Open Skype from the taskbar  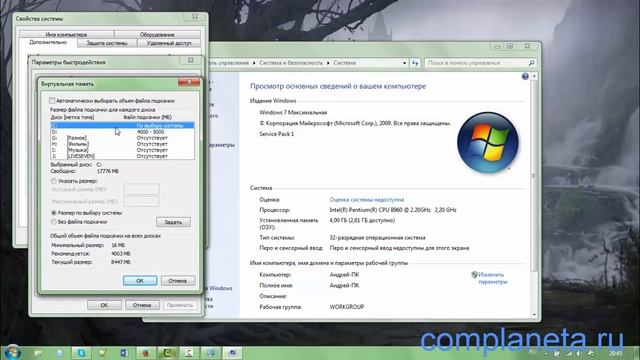pyautogui.click(x=81, y=353)
